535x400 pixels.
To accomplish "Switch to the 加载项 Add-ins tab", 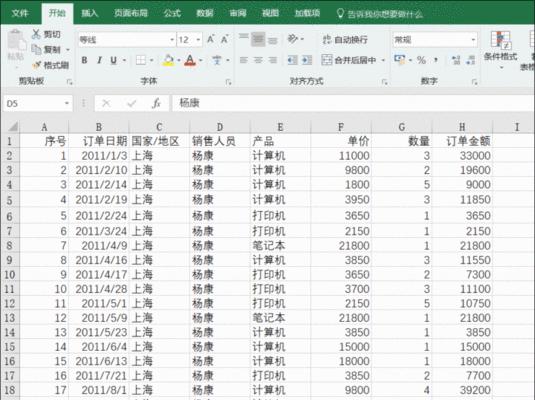I will [307, 13].
